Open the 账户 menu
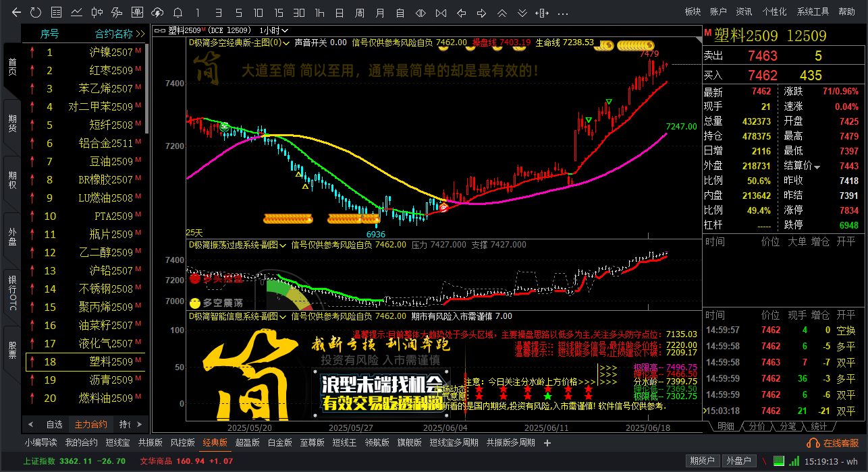This screenshot has width=868, height=472. [x=719, y=11]
